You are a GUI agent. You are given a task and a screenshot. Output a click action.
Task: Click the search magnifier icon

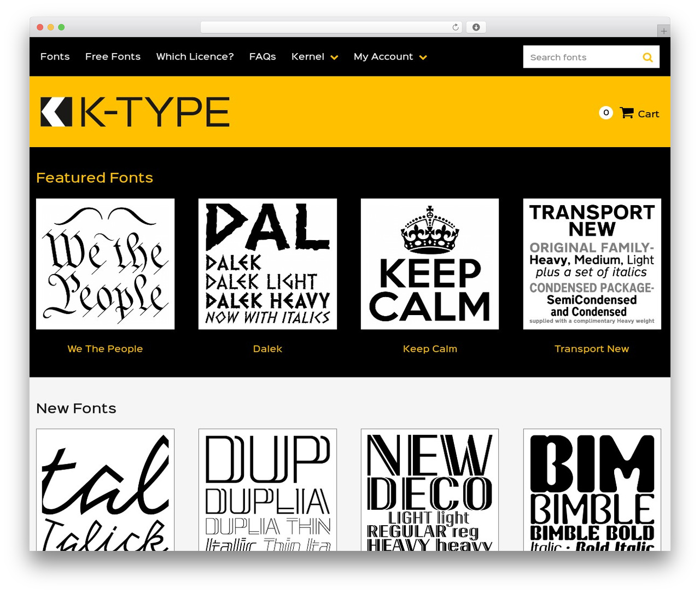tap(647, 57)
